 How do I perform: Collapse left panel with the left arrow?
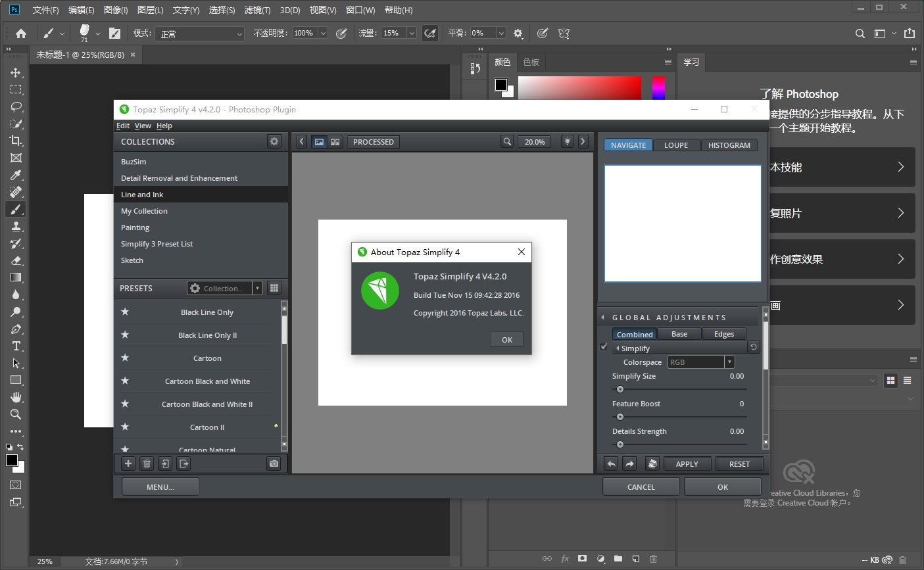301,141
